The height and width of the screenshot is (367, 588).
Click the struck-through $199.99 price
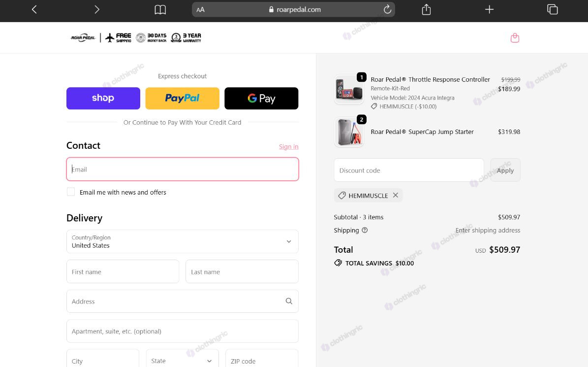click(x=511, y=79)
